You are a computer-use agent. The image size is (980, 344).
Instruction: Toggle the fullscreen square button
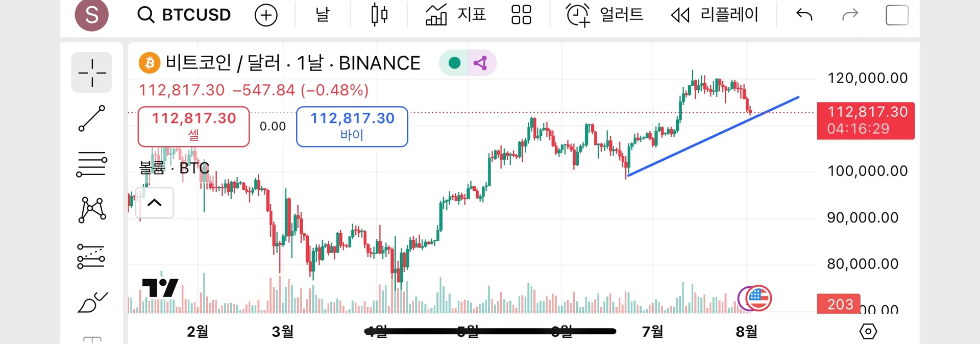coord(897,15)
